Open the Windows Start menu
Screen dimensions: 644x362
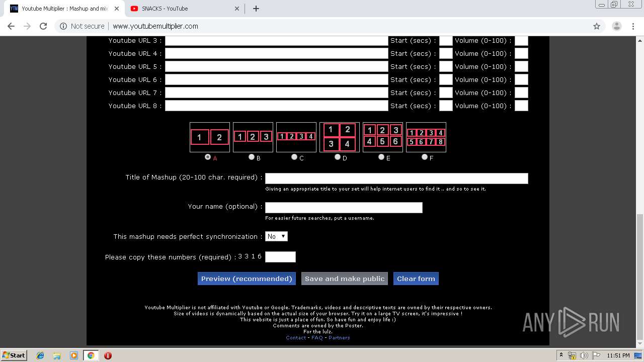[x=14, y=355]
